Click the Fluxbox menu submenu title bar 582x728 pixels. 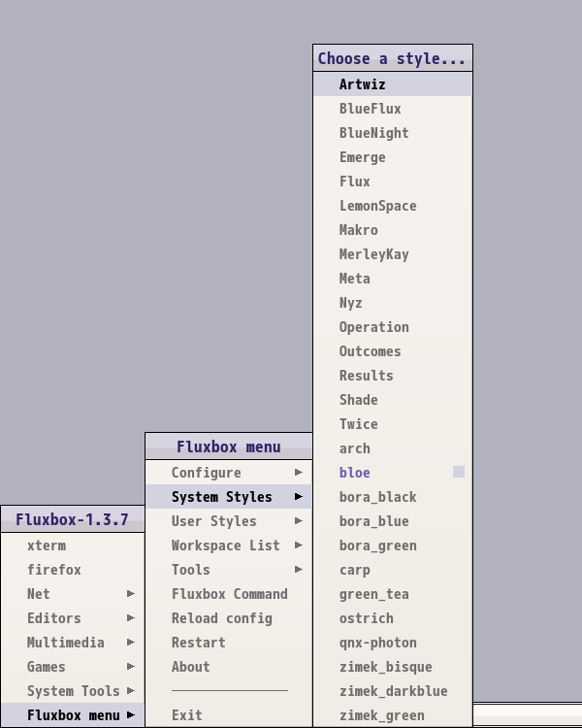coord(228,447)
